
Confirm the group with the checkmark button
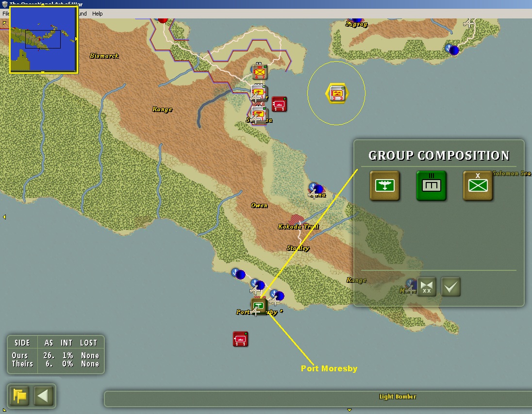point(451,287)
